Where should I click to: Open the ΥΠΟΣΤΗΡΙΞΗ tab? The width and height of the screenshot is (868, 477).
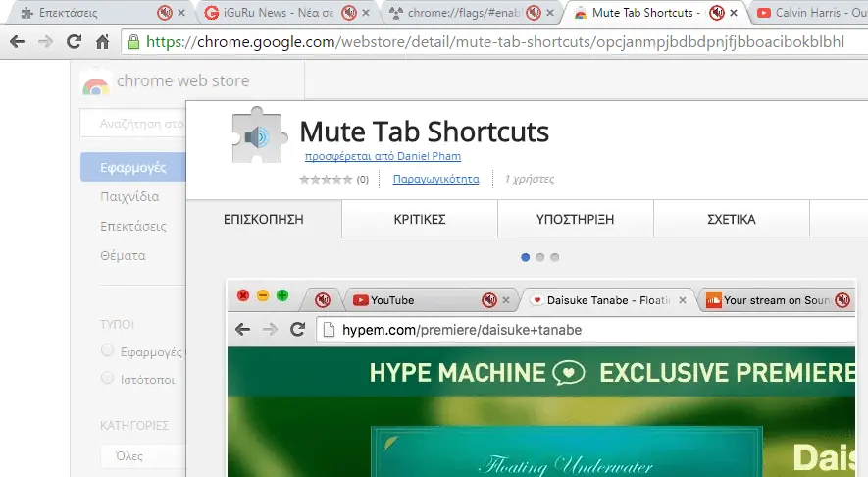point(575,220)
